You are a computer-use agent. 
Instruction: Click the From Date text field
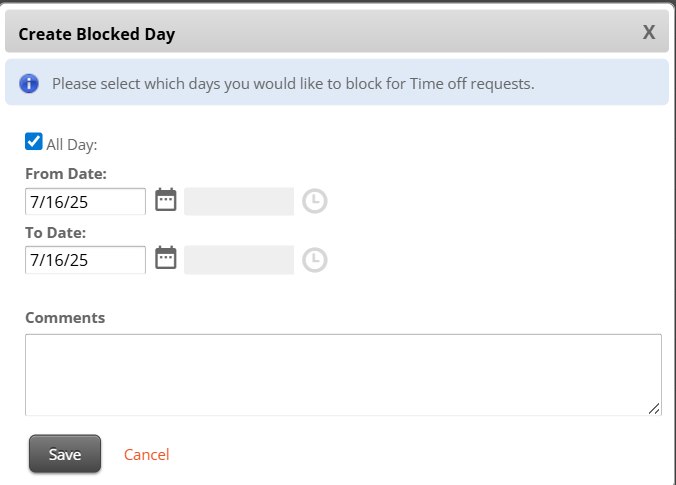(85, 201)
